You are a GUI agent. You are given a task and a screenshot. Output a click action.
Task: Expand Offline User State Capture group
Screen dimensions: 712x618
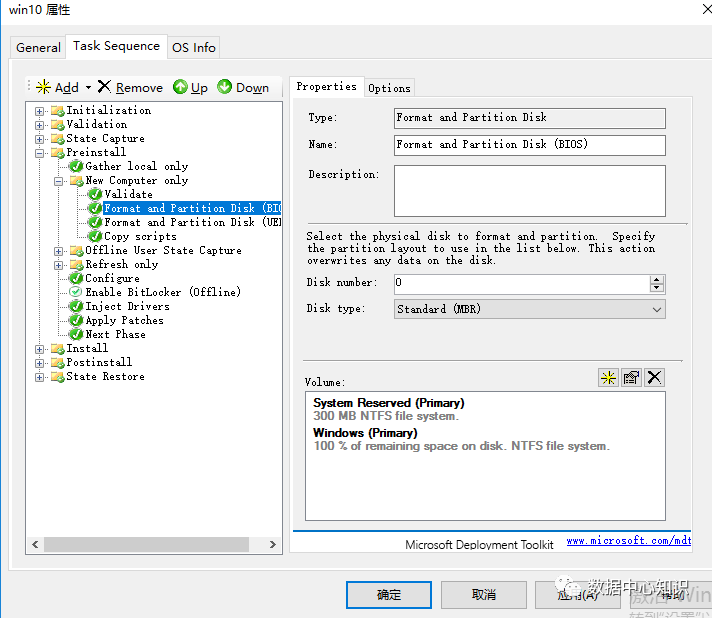point(59,252)
